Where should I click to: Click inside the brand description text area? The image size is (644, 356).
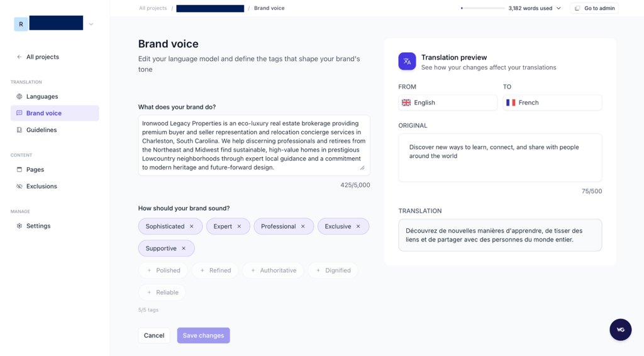click(x=254, y=145)
